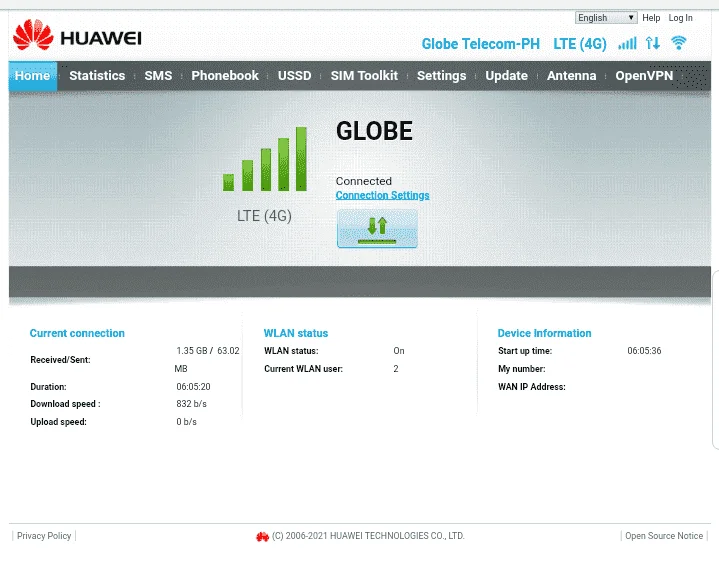The height and width of the screenshot is (586, 719).
Task: Toggle the mobile data connection button
Action: click(x=377, y=228)
